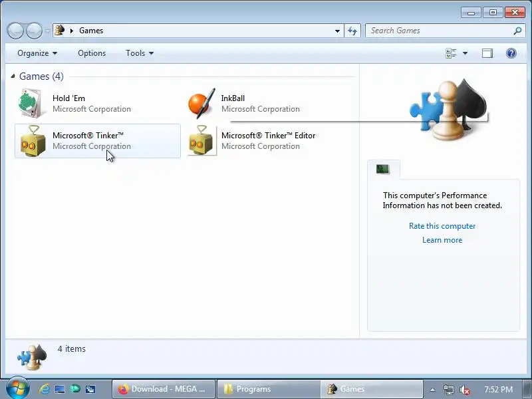Open recent pages dropdown near Forward button

click(47, 31)
